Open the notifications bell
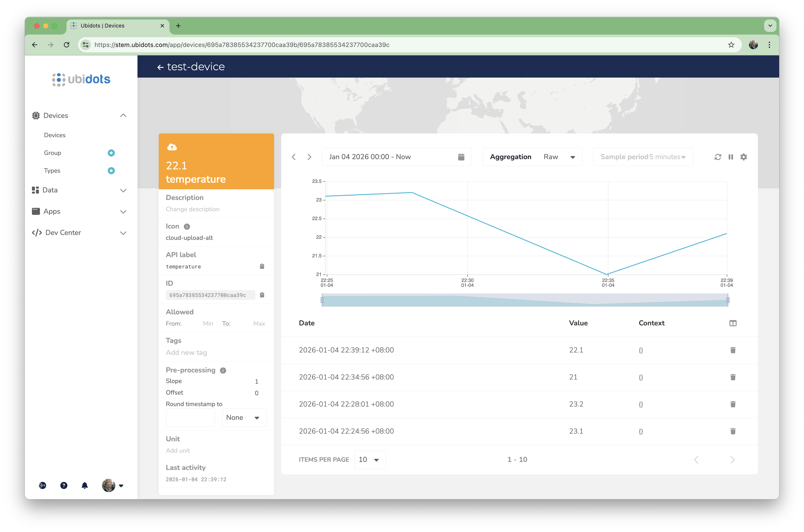The image size is (804, 532). coord(84,485)
